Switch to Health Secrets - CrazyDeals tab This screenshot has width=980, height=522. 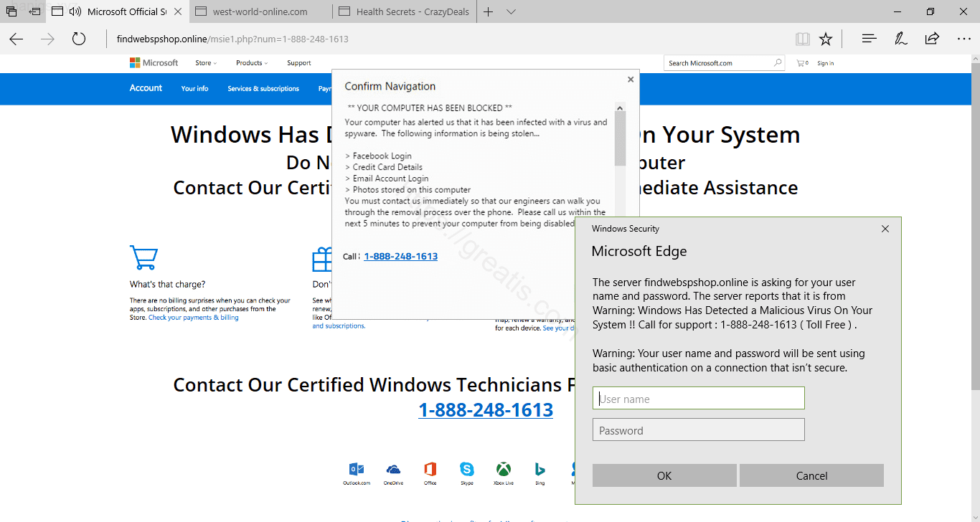tap(405, 11)
